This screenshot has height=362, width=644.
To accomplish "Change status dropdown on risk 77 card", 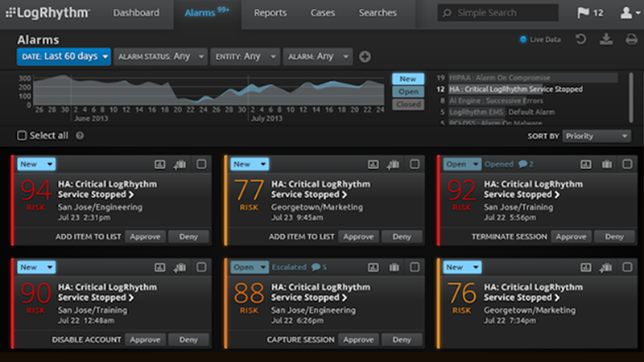I will click(x=250, y=164).
